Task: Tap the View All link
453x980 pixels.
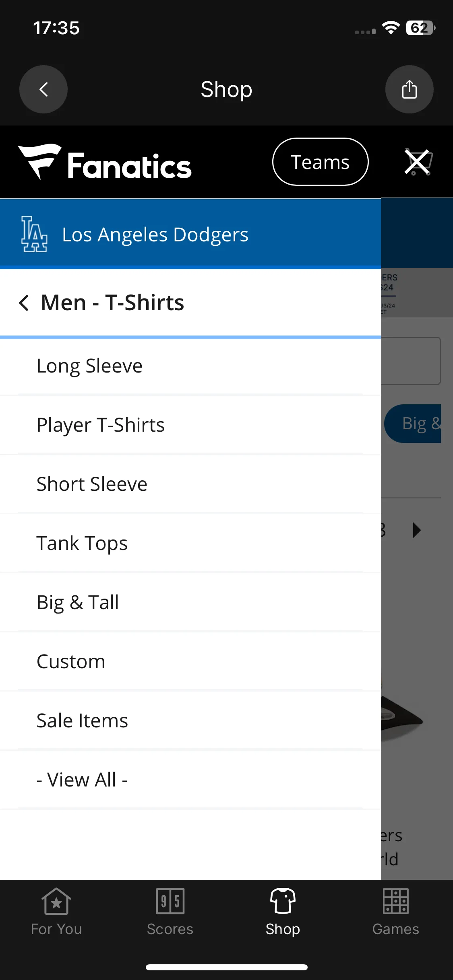Action: pyautogui.click(x=190, y=780)
